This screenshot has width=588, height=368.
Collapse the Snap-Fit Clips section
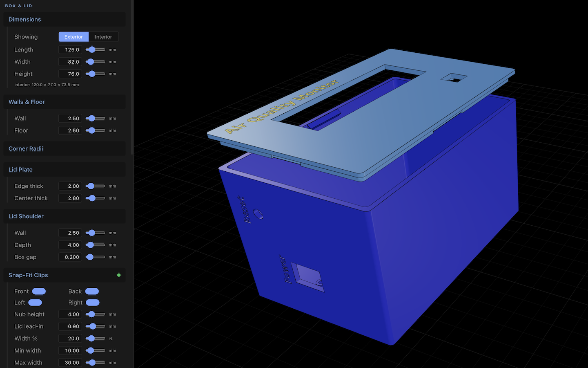pos(65,275)
